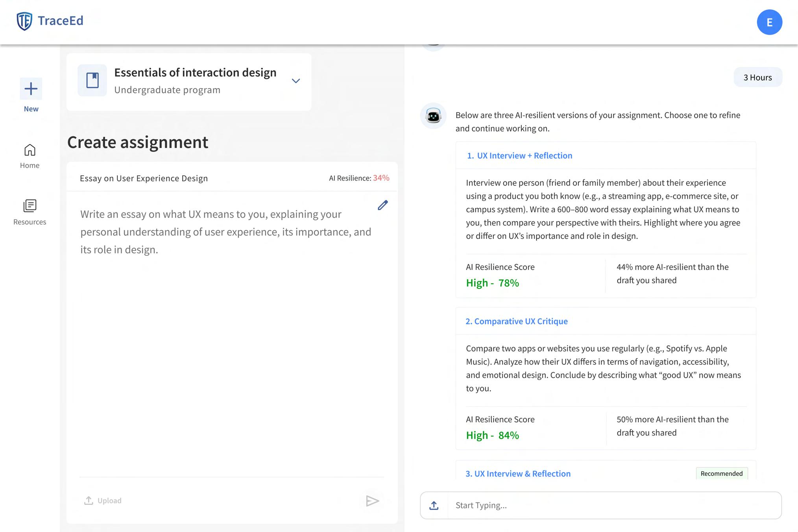
Task: Open Essentials of interaction design dropdown
Action: point(195,73)
